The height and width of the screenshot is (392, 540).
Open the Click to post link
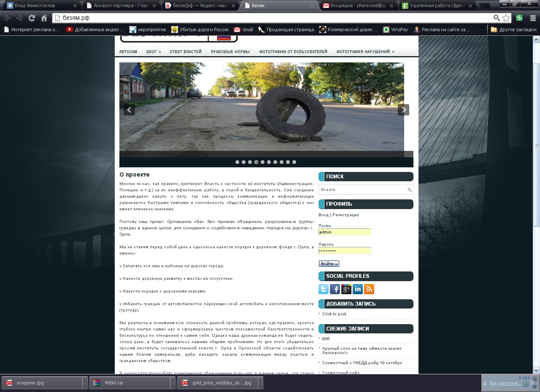point(335,314)
